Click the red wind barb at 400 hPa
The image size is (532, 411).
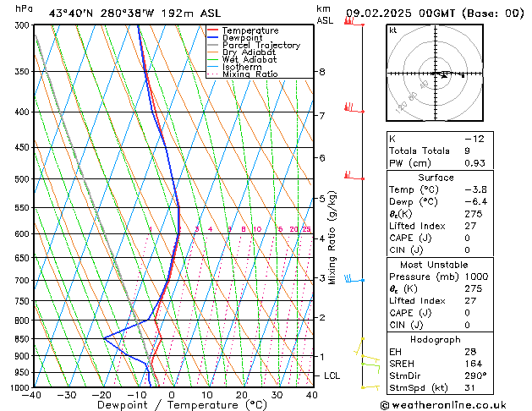click(x=350, y=108)
